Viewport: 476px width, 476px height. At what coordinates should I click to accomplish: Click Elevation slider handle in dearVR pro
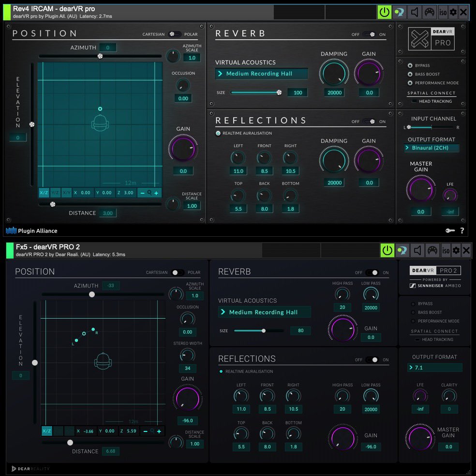(32, 124)
